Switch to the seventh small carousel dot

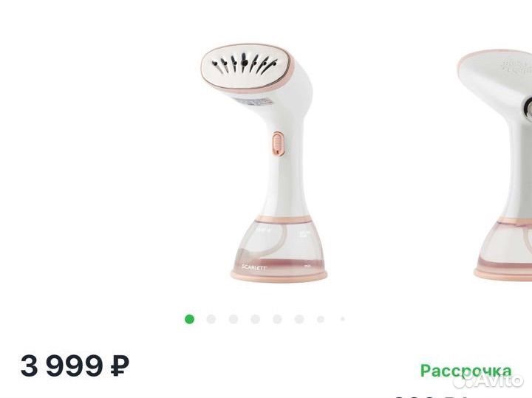pos(321,319)
